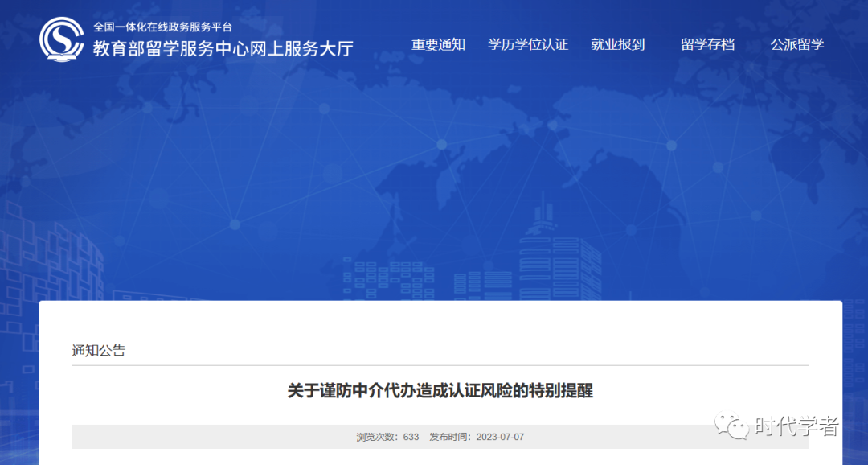Click the 发布时间：2023-07-07 publish date
The width and height of the screenshot is (868, 465).
477,437
